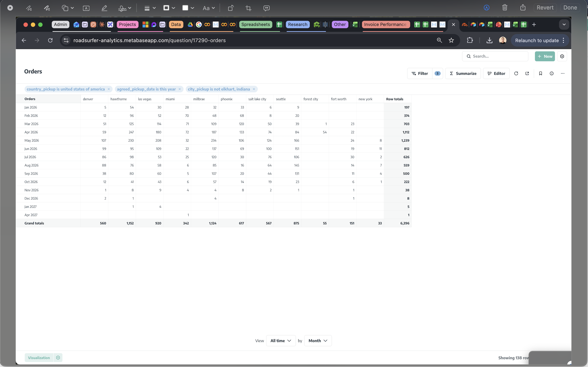Screen dimensions: 588x367
Task: Click the Metabase Search field
Action: coord(495,56)
